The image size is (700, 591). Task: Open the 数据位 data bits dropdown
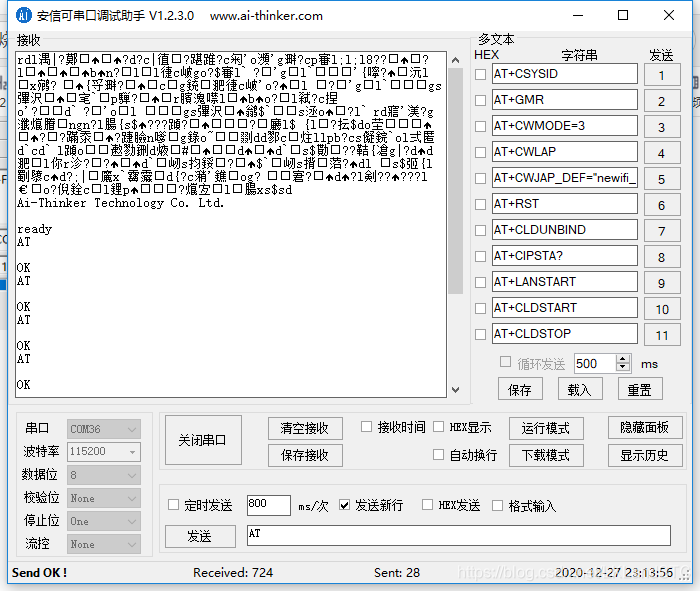[104, 475]
